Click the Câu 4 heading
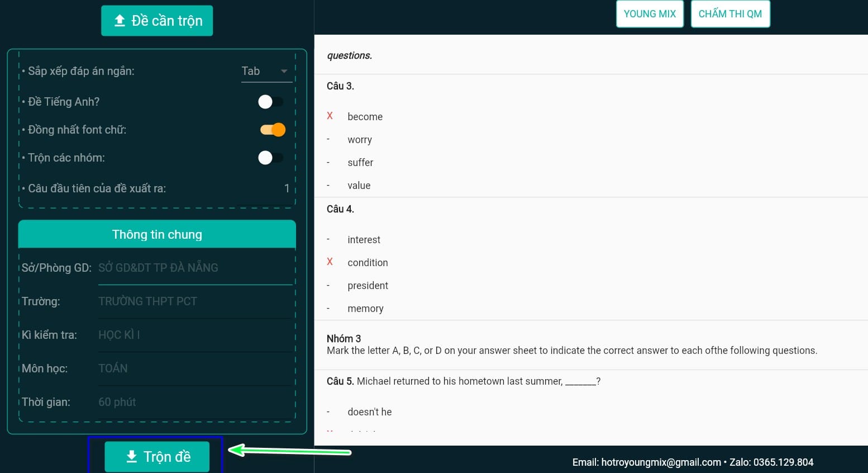The height and width of the screenshot is (473, 868). 340,209
